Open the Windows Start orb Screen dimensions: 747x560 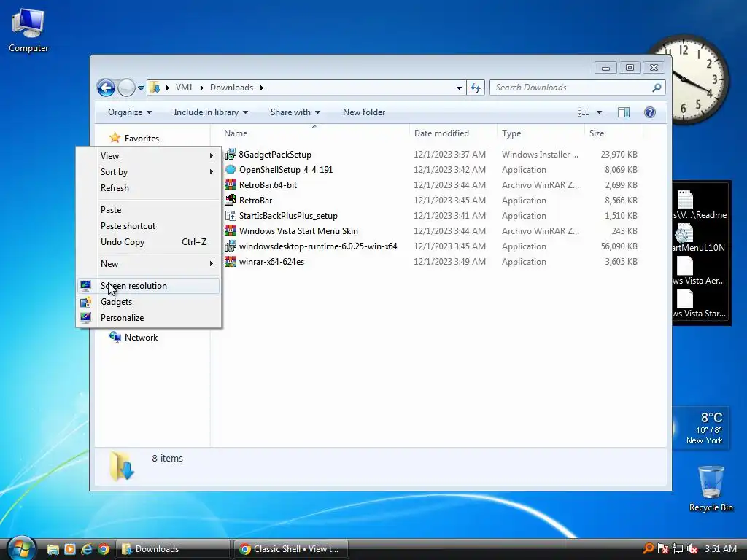click(x=21, y=548)
